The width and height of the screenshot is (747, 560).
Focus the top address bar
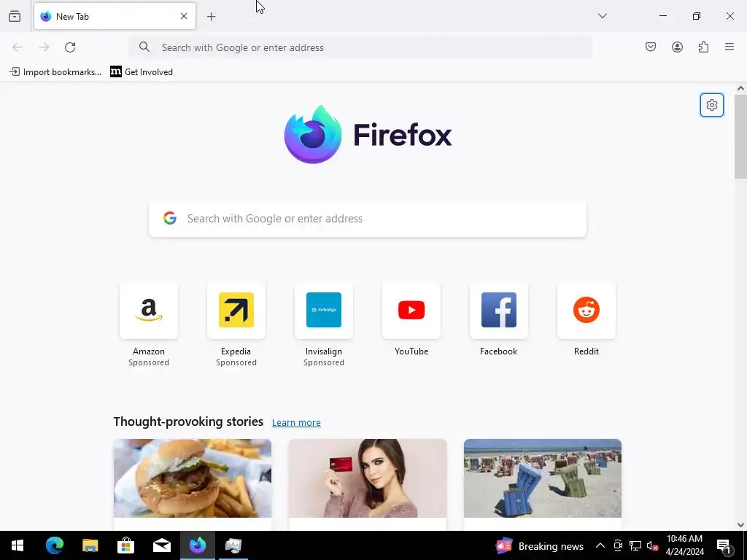(360, 47)
